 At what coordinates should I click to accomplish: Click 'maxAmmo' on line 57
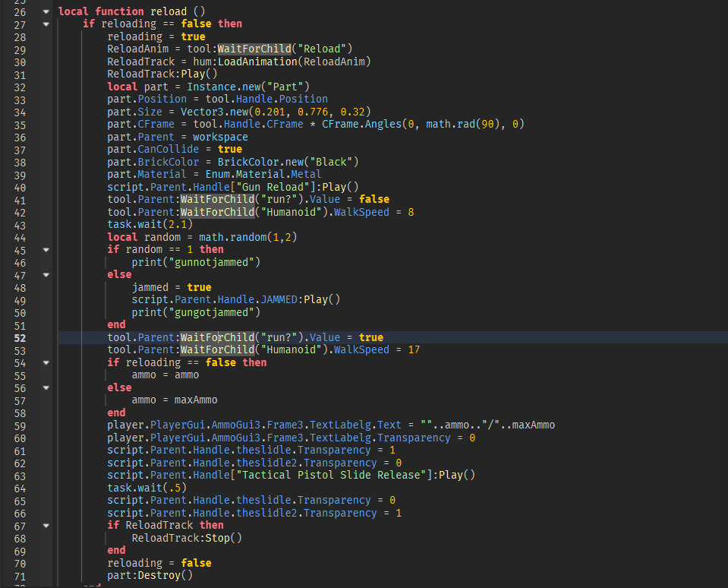click(196, 400)
